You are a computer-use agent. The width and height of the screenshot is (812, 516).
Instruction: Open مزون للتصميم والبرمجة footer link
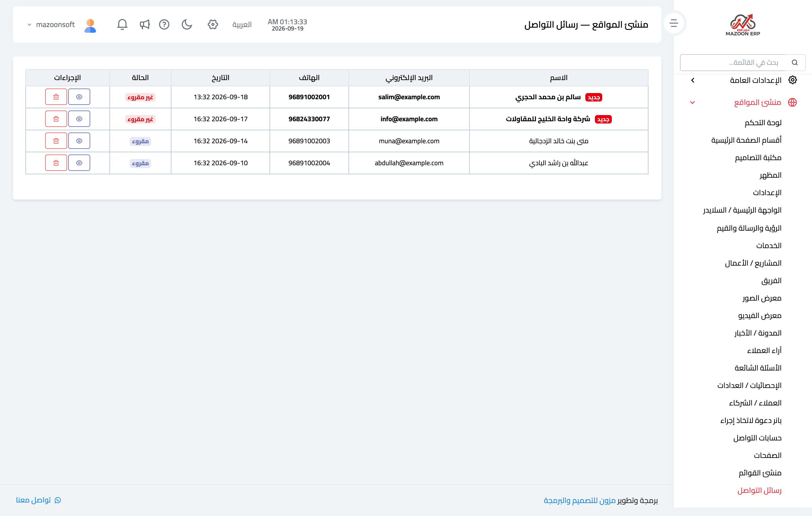(580, 500)
